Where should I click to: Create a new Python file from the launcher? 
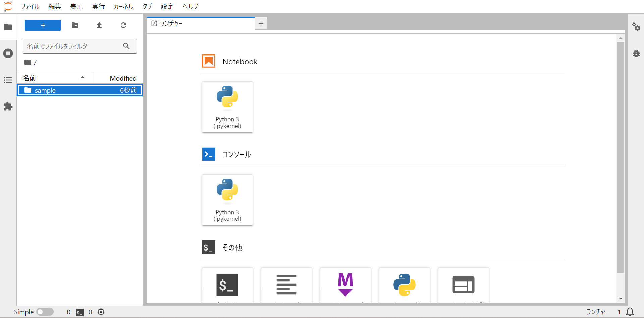tap(404, 285)
